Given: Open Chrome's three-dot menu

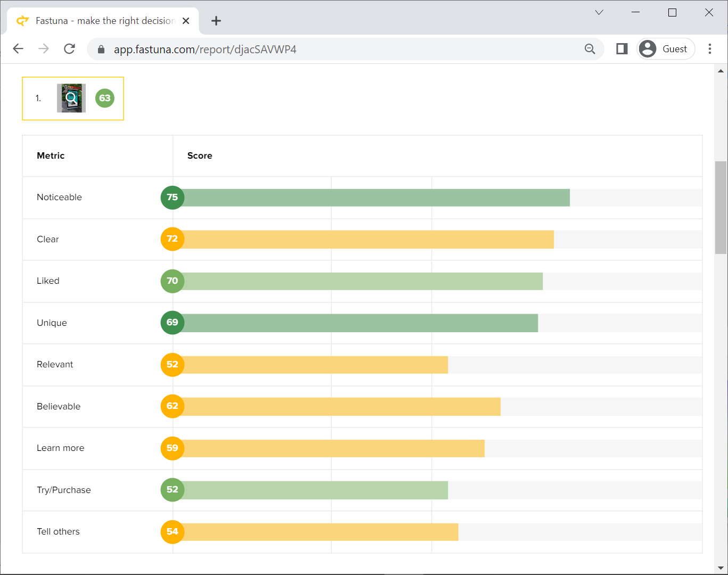Looking at the screenshot, I should (709, 49).
